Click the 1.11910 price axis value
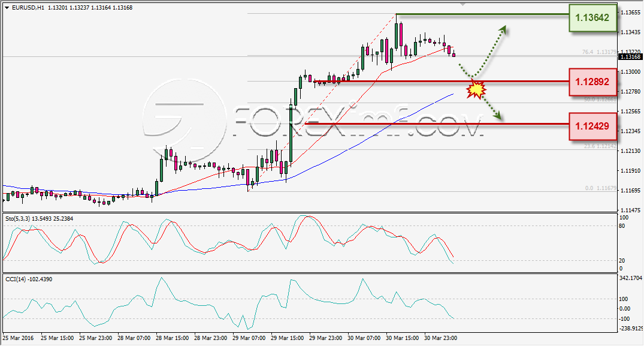The height and width of the screenshot is (346, 644). pos(631,170)
